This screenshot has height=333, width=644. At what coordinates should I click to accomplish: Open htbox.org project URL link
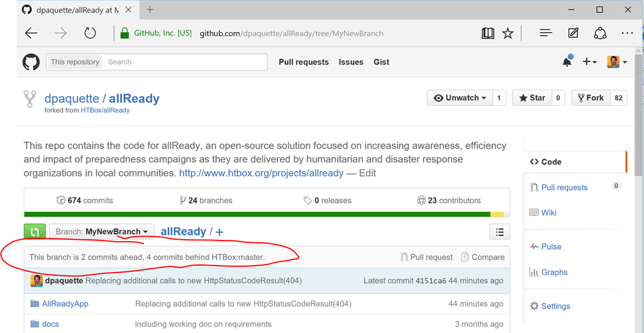tap(261, 173)
